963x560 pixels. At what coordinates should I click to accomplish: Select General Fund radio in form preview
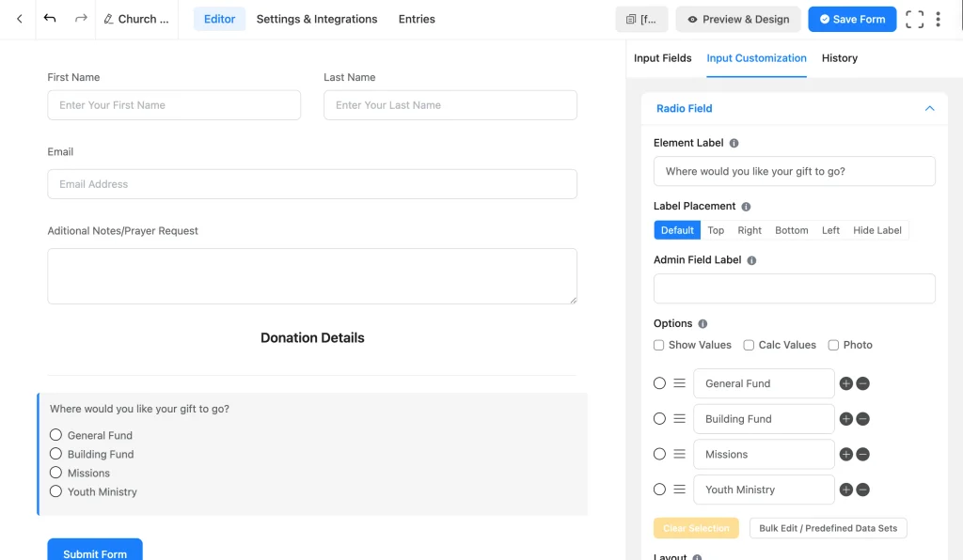pyautogui.click(x=55, y=435)
